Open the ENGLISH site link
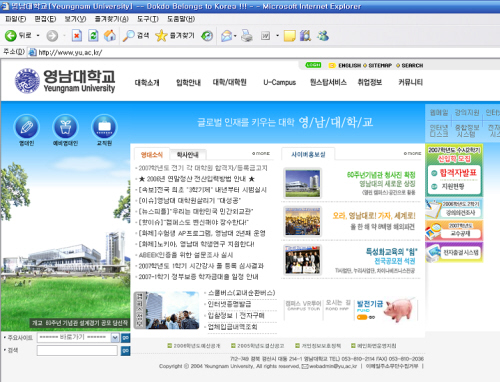 pos(349,66)
